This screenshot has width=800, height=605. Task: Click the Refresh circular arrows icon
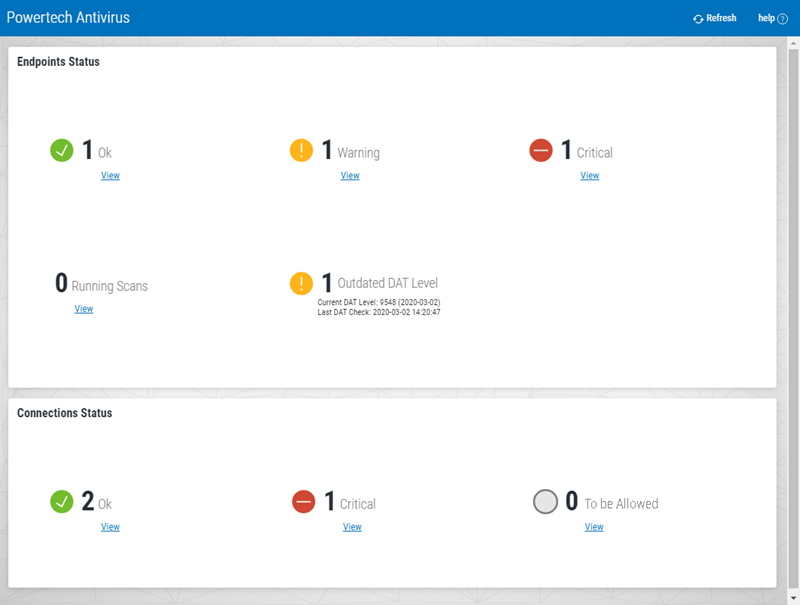[x=698, y=19]
